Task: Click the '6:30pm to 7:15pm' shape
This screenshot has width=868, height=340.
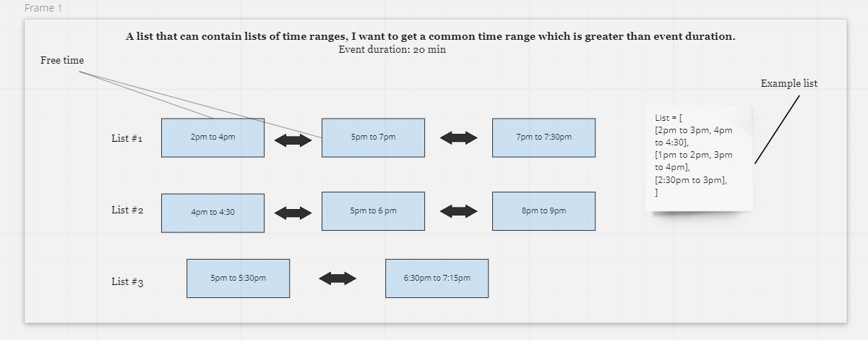Action: pos(437,279)
